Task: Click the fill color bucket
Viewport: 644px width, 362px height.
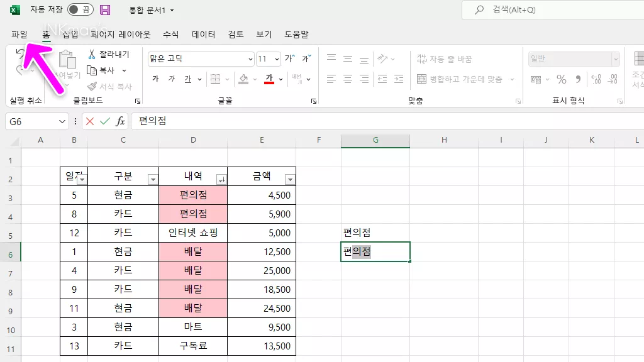Action: tap(243, 79)
